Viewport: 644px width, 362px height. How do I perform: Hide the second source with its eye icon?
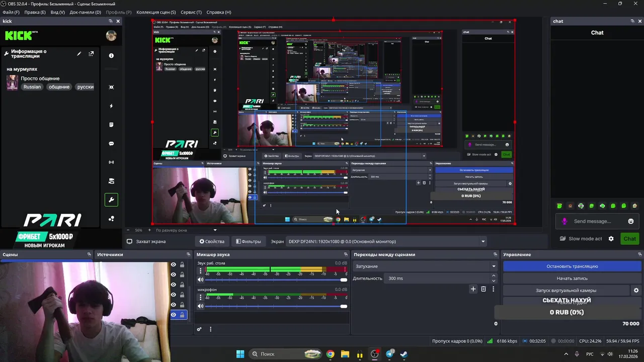(x=174, y=275)
